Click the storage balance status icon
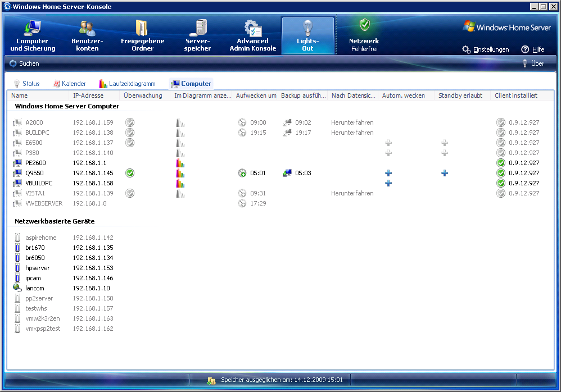Image resolution: width=561 pixels, height=392 pixels. coord(211,380)
